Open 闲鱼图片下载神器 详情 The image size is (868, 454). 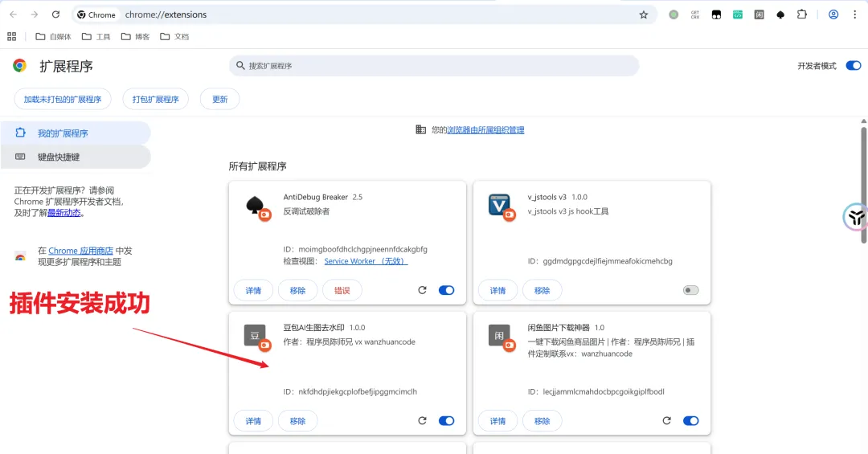(497, 421)
